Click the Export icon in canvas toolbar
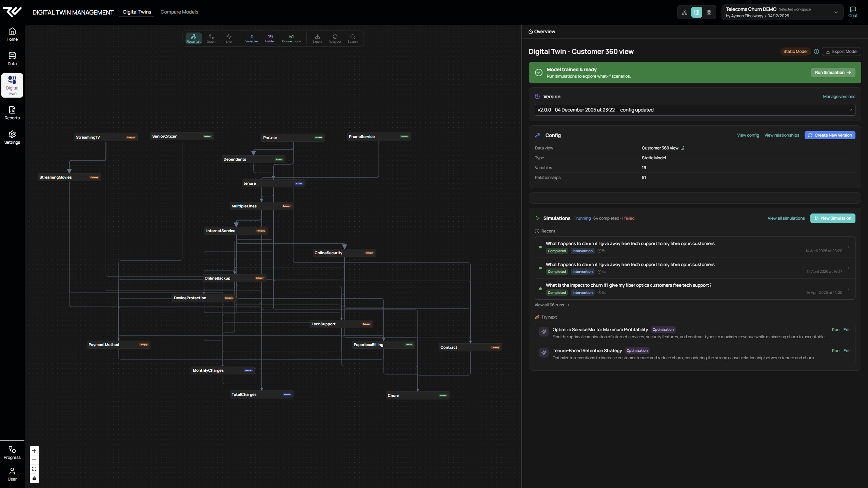The image size is (868, 488). [x=317, y=38]
